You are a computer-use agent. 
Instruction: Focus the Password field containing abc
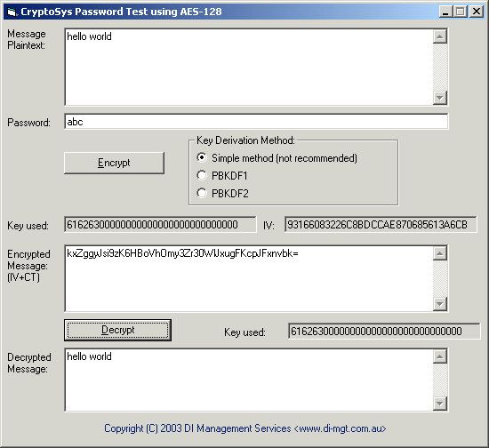coord(256,122)
